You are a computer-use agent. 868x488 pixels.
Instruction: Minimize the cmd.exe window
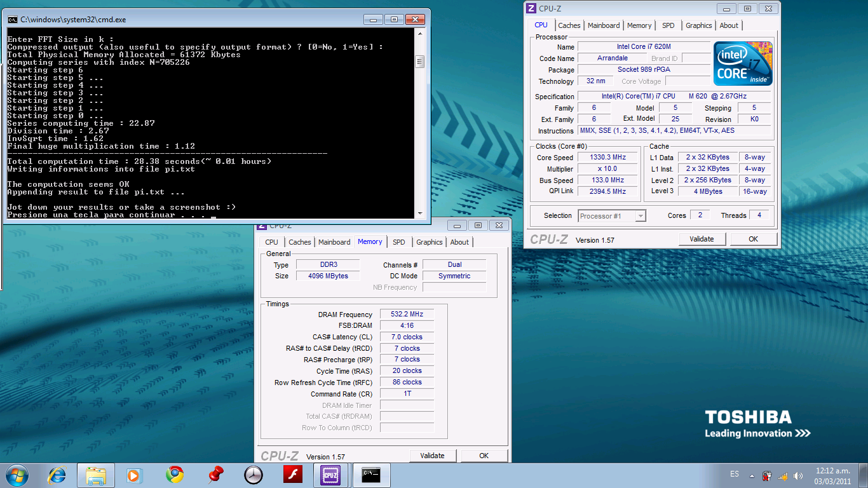374,20
